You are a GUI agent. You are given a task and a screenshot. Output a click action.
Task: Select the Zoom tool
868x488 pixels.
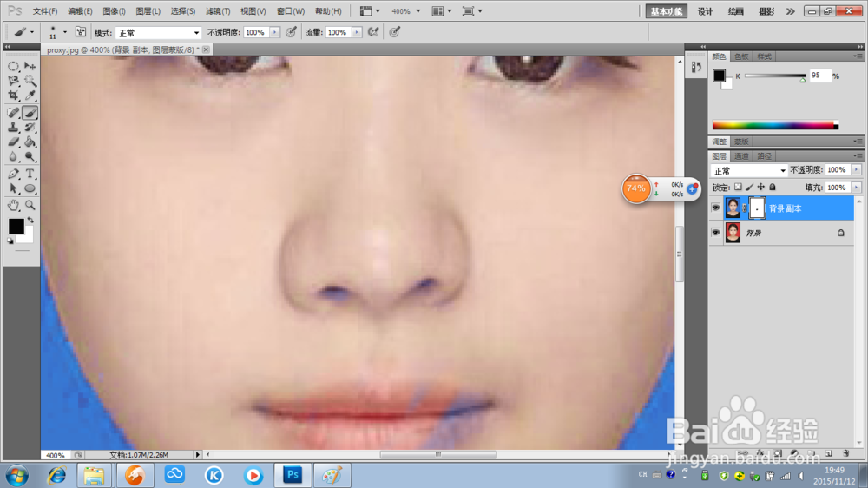pyautogui.click(x=30, y=206)
